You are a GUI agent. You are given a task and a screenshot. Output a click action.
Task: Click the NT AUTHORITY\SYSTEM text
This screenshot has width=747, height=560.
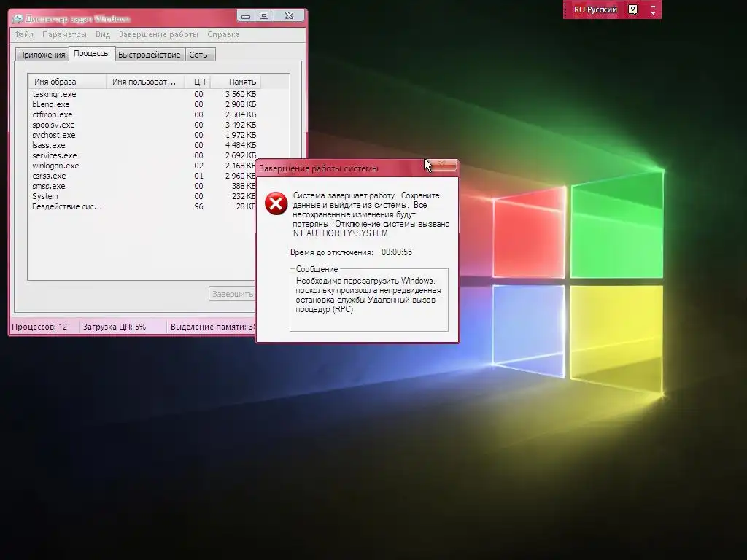(340, 233)
